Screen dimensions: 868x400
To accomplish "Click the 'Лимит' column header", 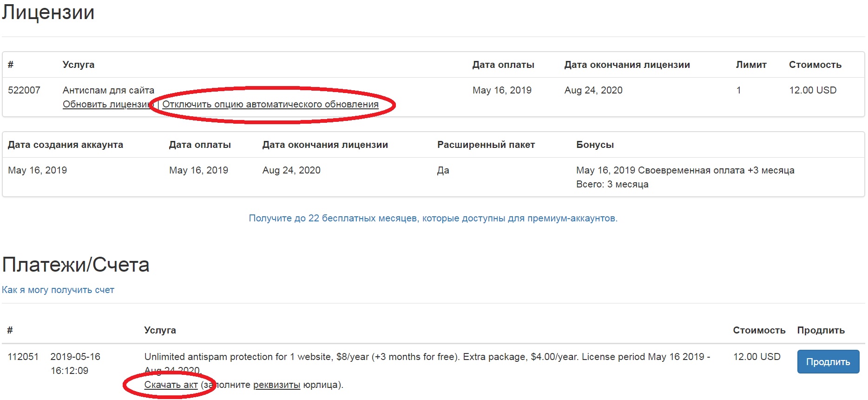I will [751, 65].
